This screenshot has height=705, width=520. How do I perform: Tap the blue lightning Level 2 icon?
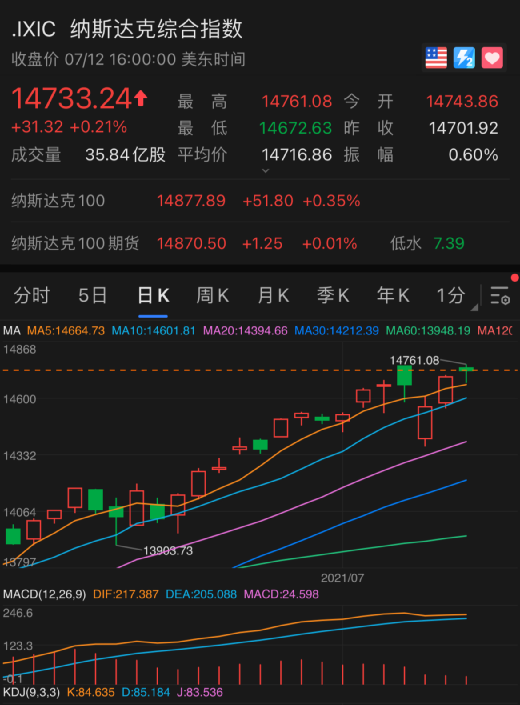click(464, 58)
